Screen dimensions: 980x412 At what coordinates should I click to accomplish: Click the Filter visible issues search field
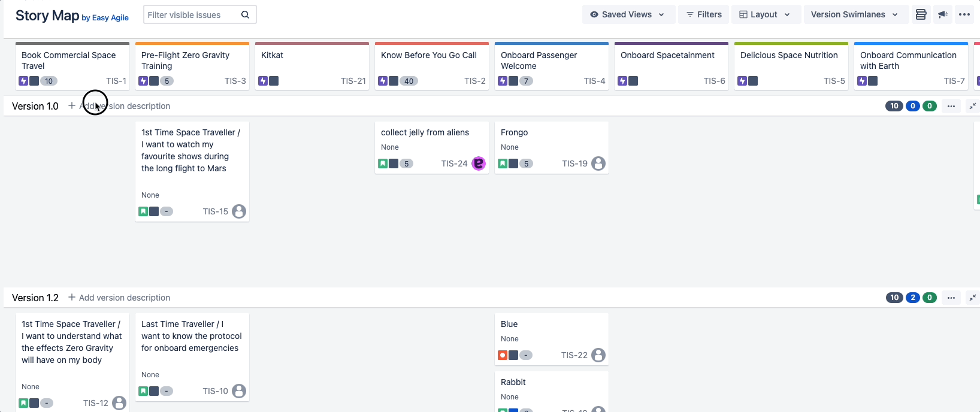tap(192, 15)
